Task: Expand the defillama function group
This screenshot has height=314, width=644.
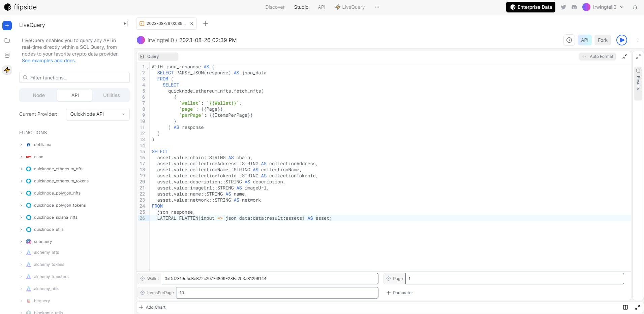Action: 21,145
